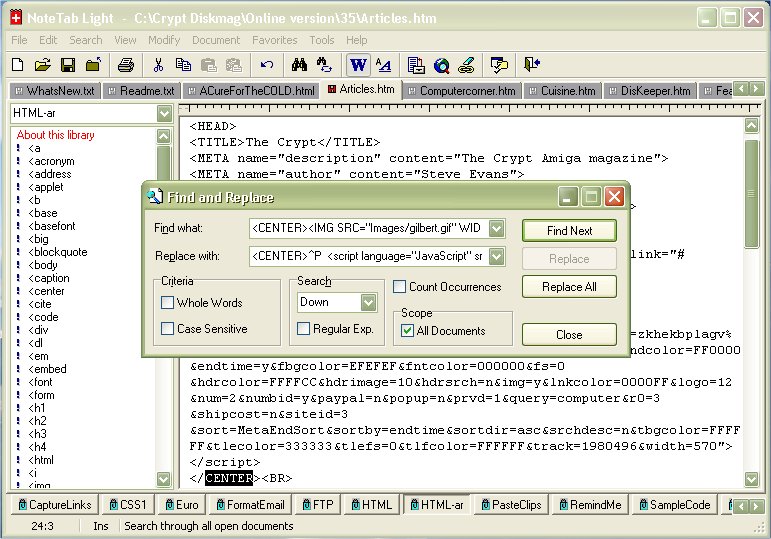Tick the Count Occurrences checkbox
The width and height of the screenshot is (771, 539).
click(x=399, y=287)
